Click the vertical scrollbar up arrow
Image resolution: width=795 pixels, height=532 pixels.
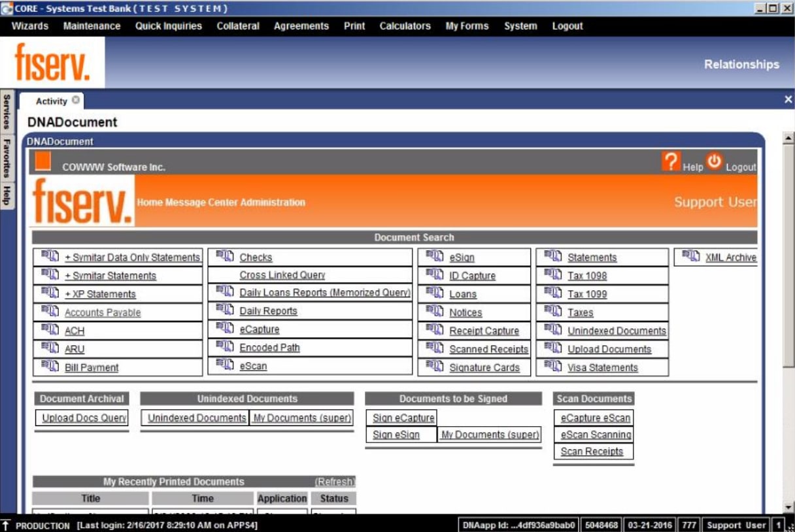tap(788, 138)
